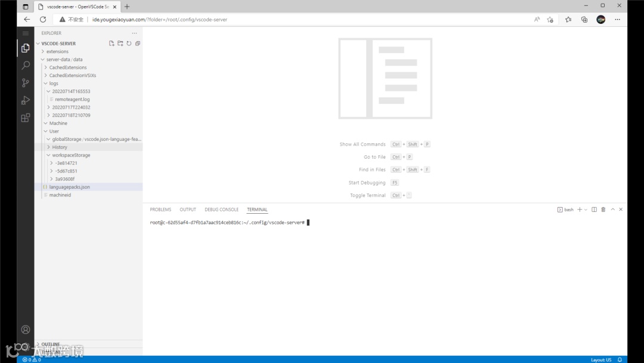Click the Split Terminal icon
The image size is (644, 363).
click(x=594, y=210)
